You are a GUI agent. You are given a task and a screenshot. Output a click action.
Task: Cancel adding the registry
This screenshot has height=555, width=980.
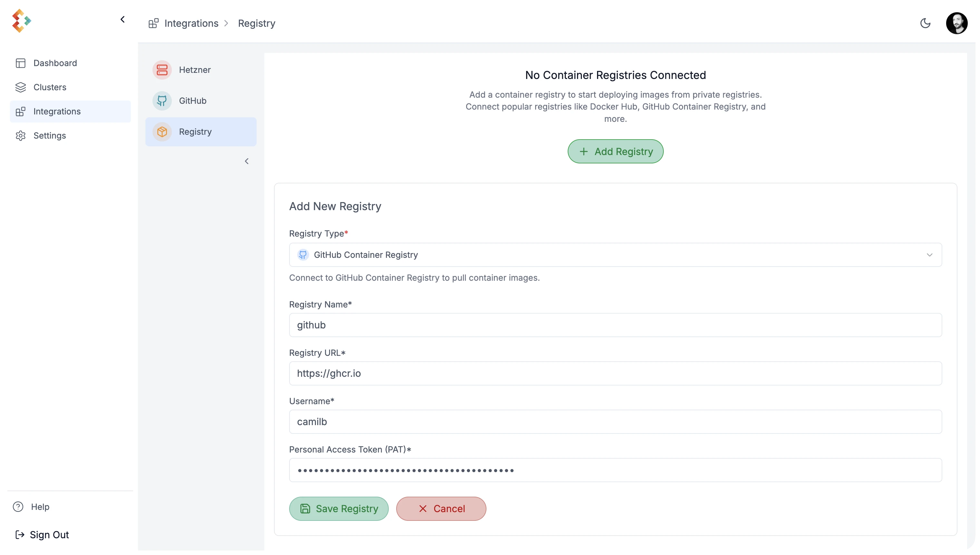coord(442,510)
